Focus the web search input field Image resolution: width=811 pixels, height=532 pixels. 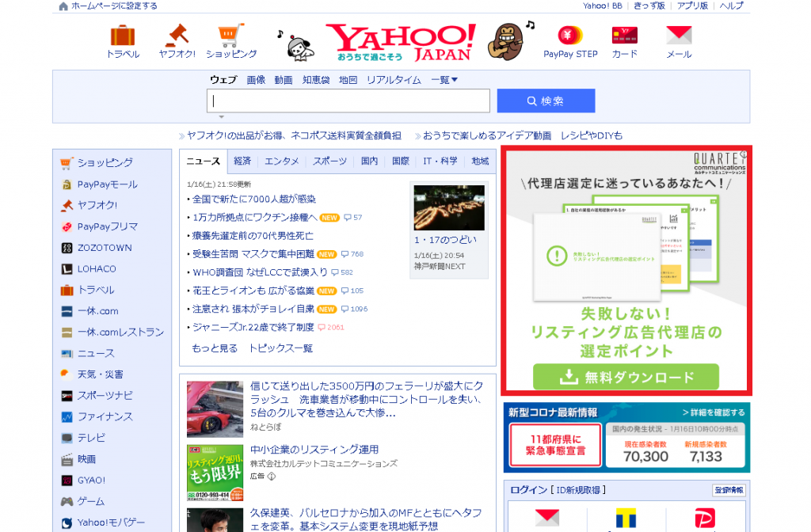coord(348,101)
